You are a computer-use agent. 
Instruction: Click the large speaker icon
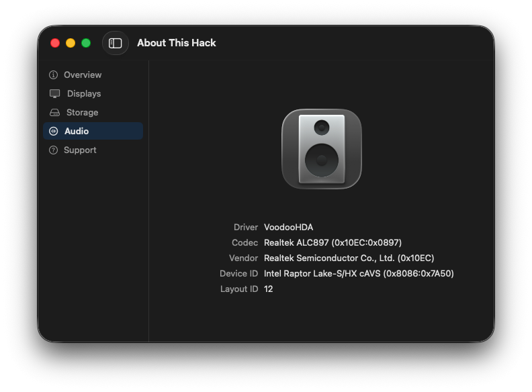click(x=322, y=149)
